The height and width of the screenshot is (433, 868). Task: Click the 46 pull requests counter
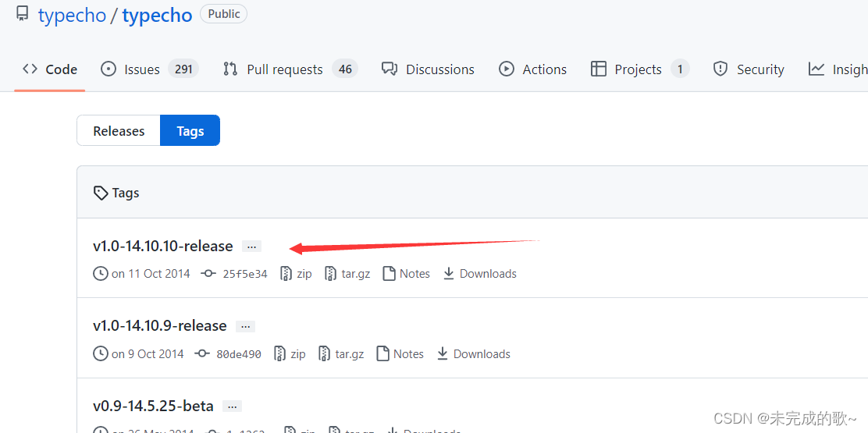coord(346,69)
